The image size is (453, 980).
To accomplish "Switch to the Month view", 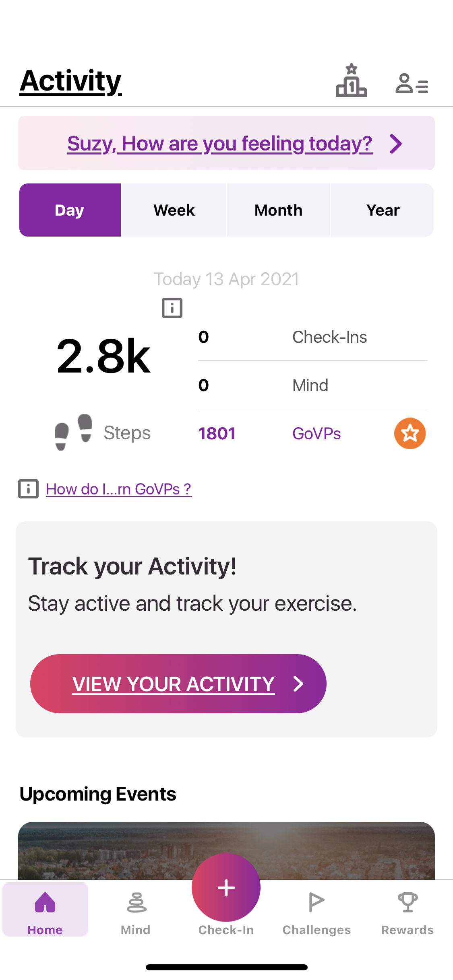I will (x=278, y=210).
